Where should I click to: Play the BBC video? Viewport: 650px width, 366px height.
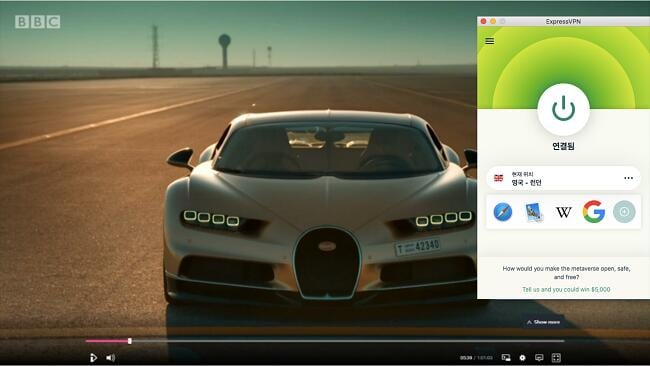click(93, 358)
